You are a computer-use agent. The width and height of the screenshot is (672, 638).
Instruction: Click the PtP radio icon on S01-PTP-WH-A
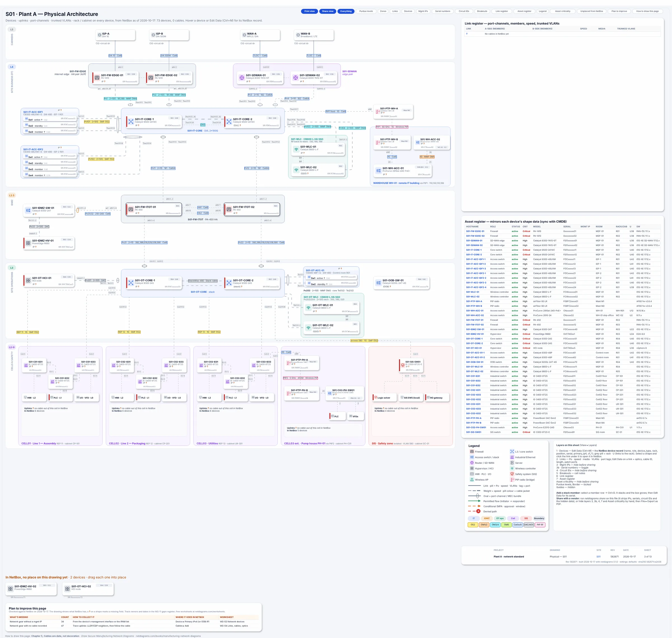click(378, 111)
